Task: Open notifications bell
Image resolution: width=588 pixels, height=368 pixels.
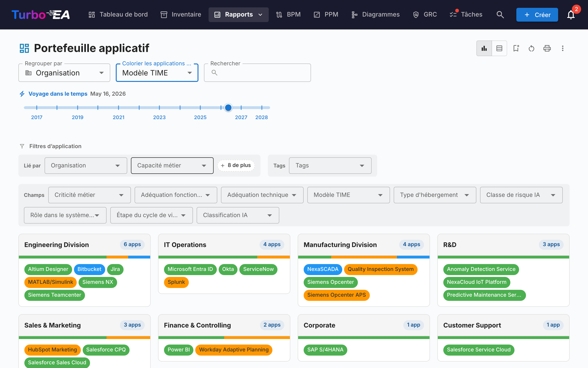Action: pos(571,14)
